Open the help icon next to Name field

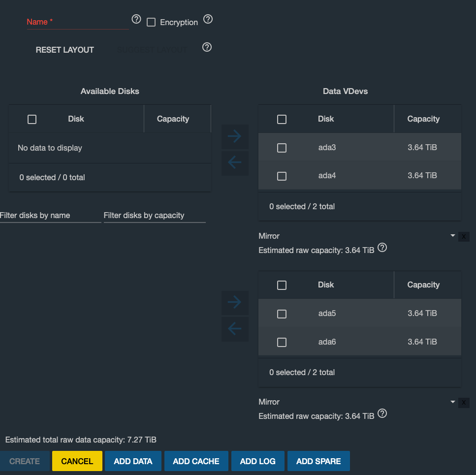point(136,19)
